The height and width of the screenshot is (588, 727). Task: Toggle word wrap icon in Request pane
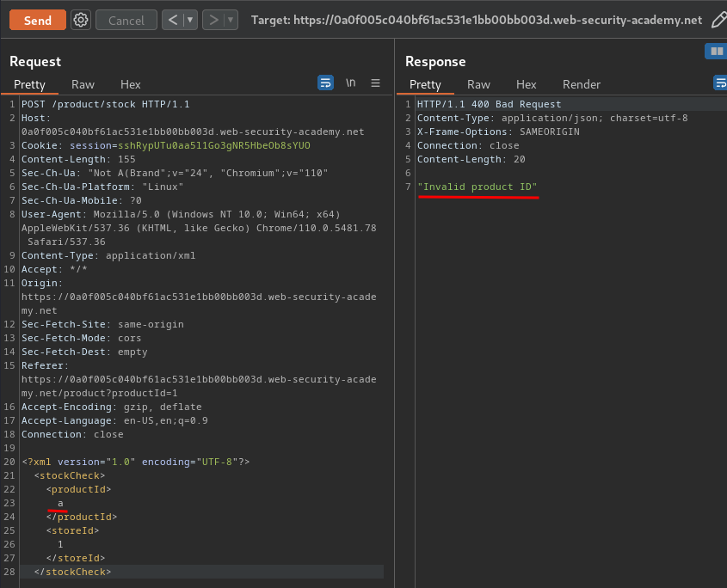coord(325,83)
